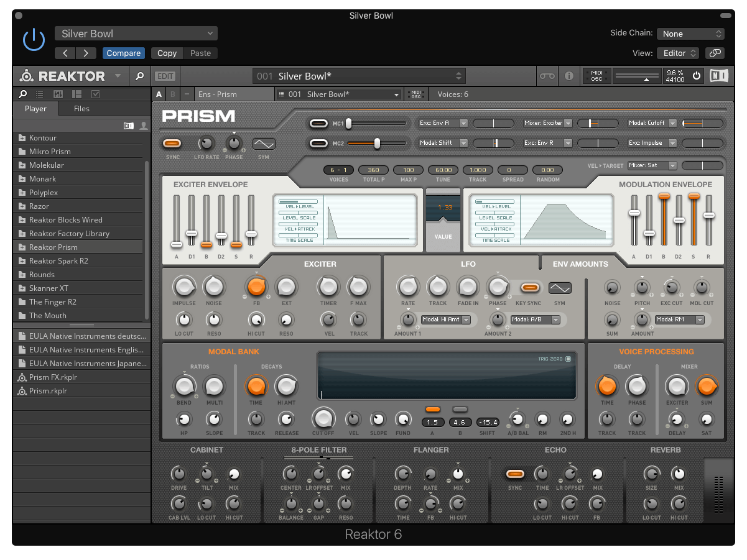This screenshot has height=560, width=747.
Task: Filter by the user content icon
Action: coord(144,126)
